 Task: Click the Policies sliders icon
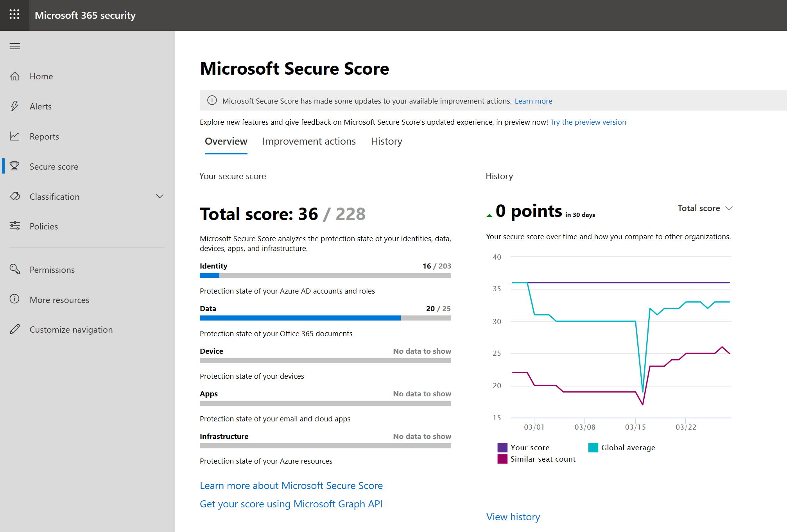coord(15,226)
